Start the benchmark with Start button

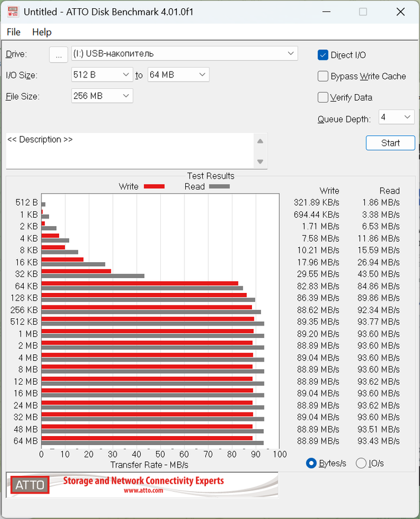390,143
